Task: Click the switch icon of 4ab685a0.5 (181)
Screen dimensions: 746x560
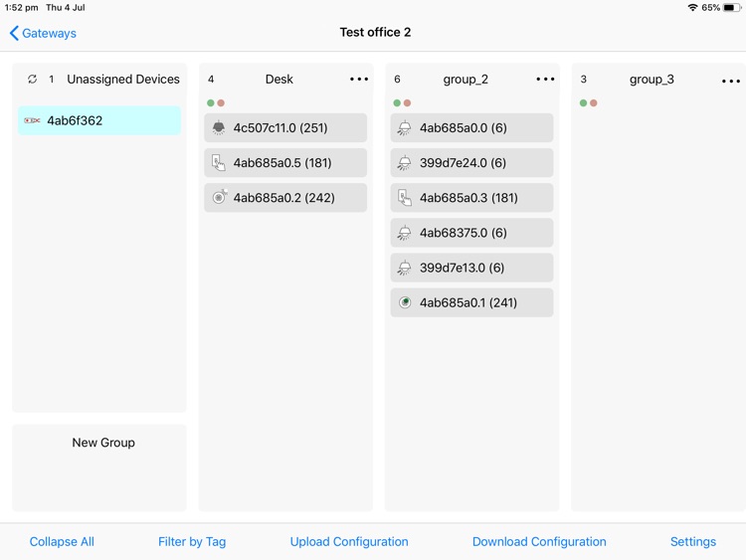Action: click(x=219, y=163)
